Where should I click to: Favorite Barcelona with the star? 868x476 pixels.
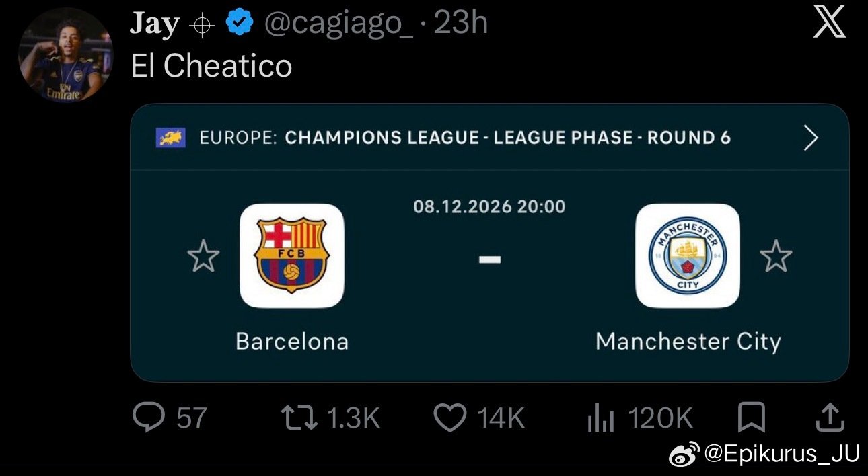point(203,256)
